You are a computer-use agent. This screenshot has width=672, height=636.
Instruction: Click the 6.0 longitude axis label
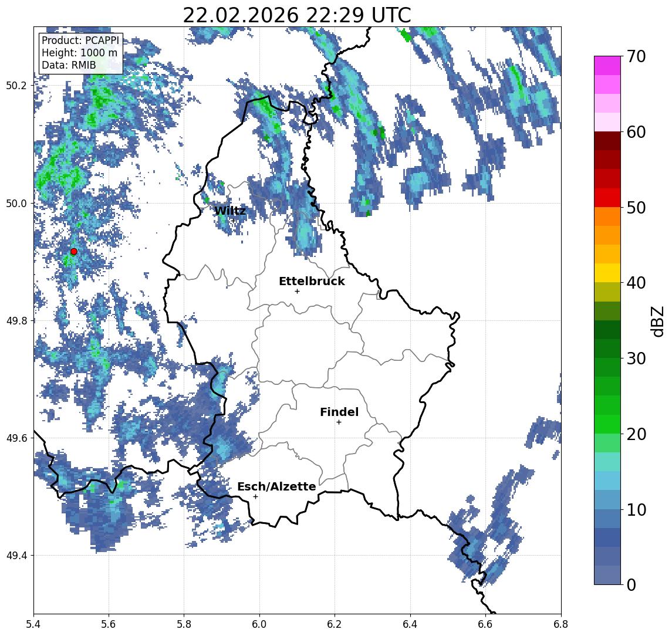pos(259,624)
